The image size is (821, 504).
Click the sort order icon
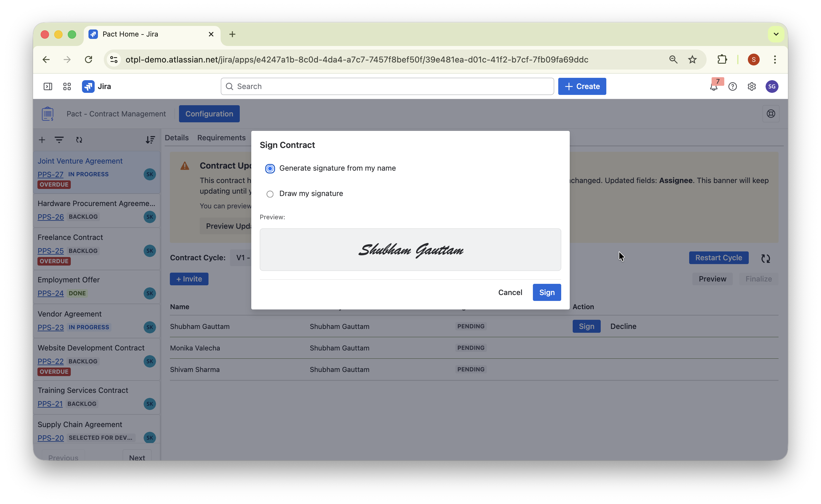[x=150, y=140]
